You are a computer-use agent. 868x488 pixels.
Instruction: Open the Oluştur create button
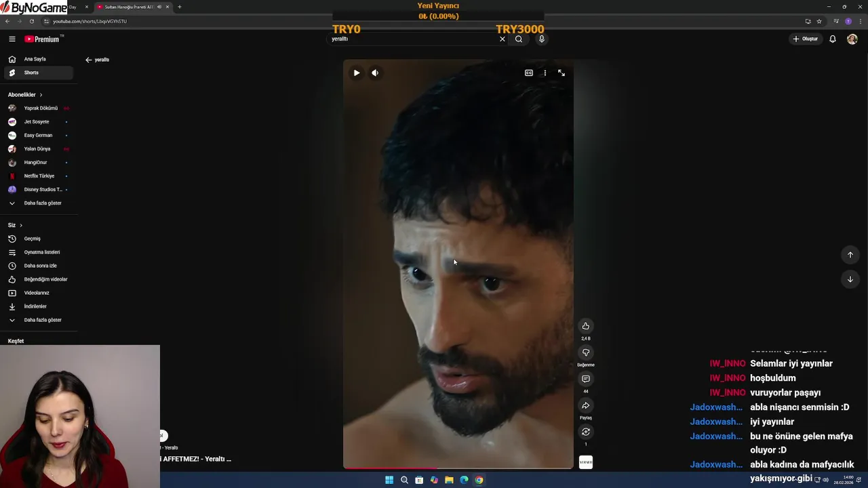pos(806,39)
